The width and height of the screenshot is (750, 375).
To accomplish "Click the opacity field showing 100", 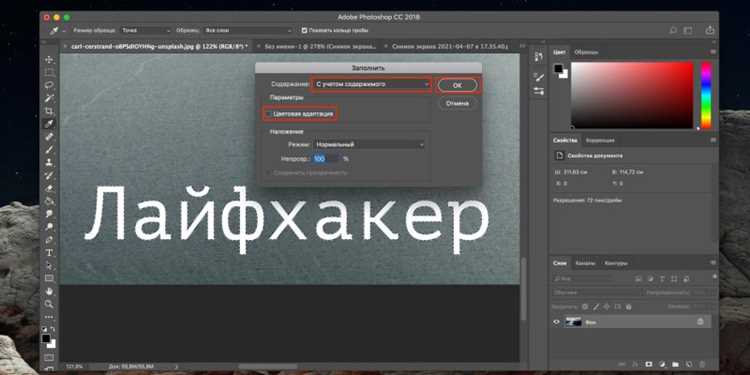I will [x=325, y=158].
